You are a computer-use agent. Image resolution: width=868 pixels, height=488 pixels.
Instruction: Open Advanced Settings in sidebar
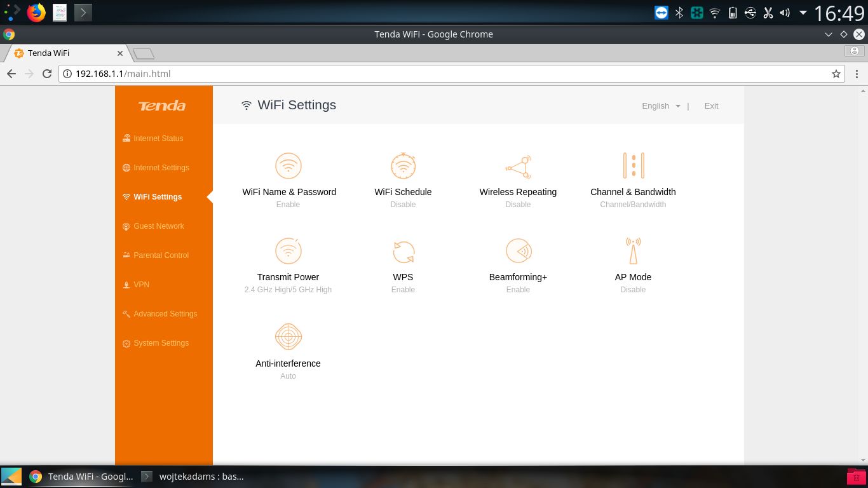coord(160,314)
